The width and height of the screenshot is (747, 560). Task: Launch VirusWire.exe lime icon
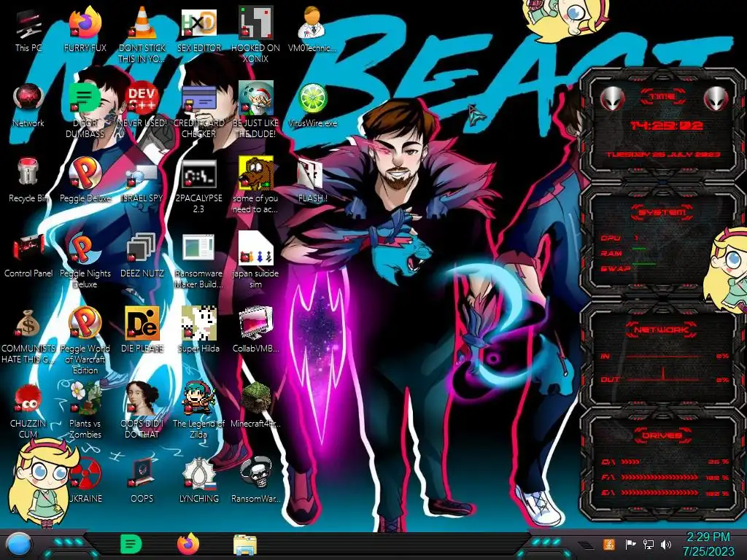click(x=312, y=106)
